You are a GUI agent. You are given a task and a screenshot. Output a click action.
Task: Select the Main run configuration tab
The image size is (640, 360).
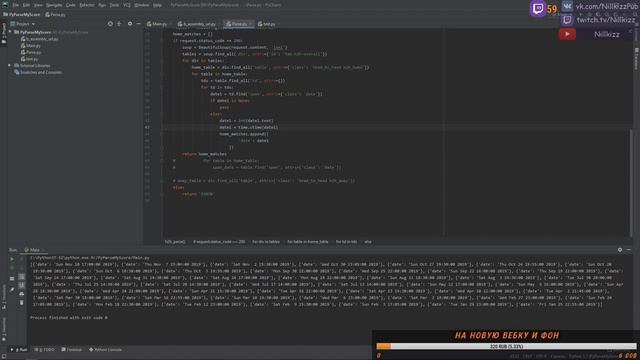tap(32, 250)
